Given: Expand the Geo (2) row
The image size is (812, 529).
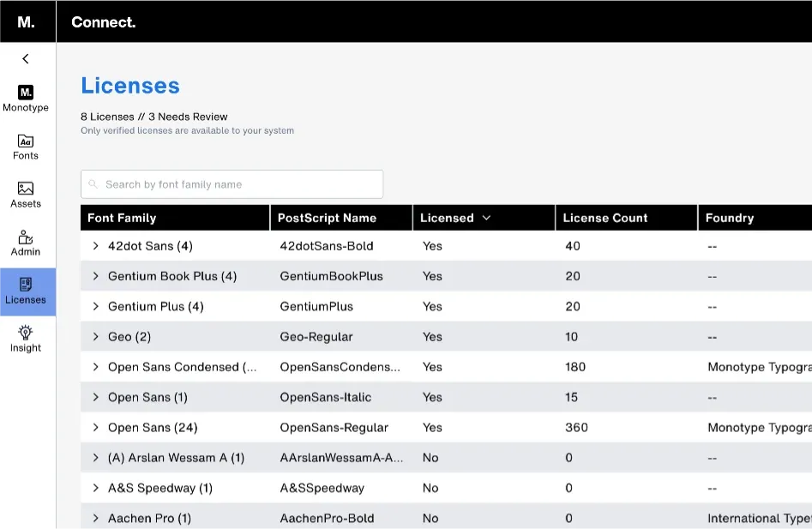Looking at the screenshot, I should click(x=95, y=336).
